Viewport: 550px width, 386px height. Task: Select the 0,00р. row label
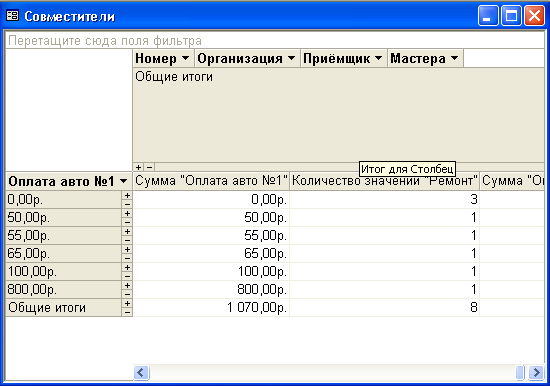click(64, 200)
